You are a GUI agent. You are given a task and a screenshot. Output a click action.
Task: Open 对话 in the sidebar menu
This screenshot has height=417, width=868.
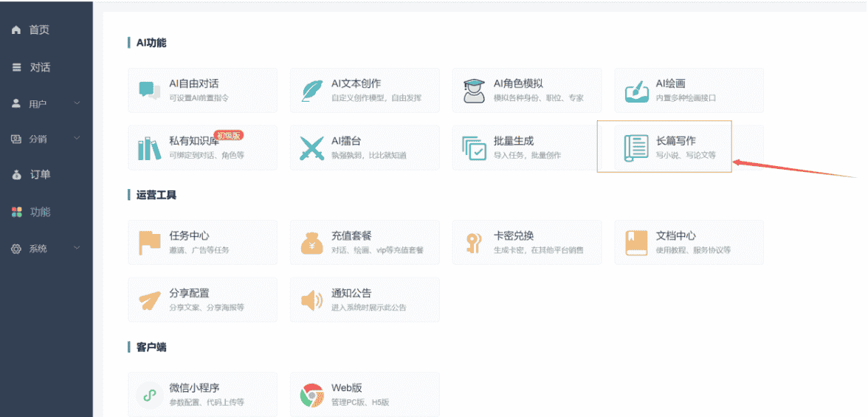point(40,67)
